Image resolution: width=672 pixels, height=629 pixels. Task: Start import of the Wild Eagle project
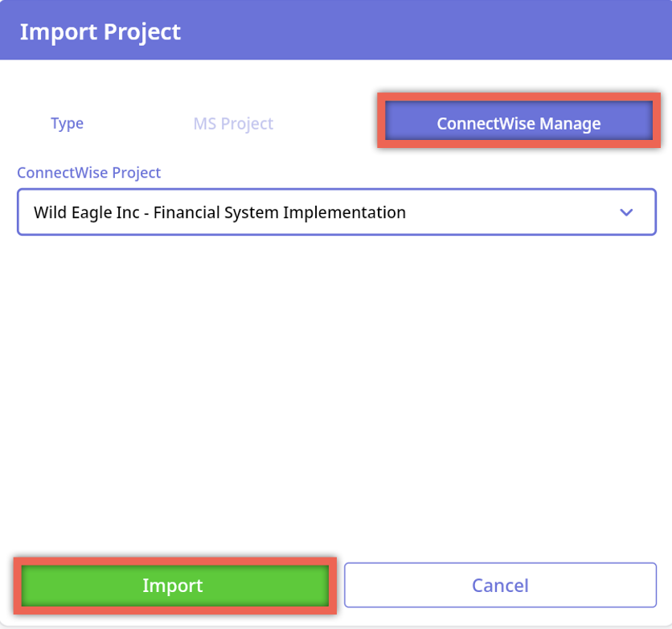click(x=173, y=586)
